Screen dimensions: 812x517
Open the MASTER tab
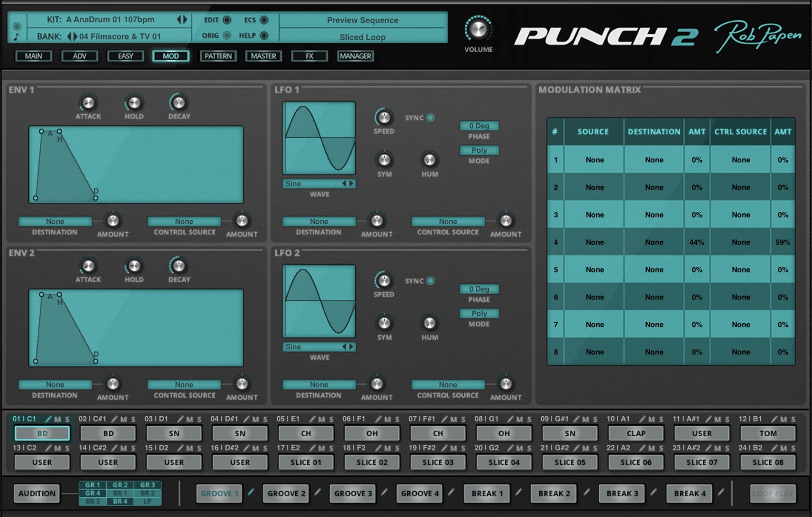click(263, 56)
